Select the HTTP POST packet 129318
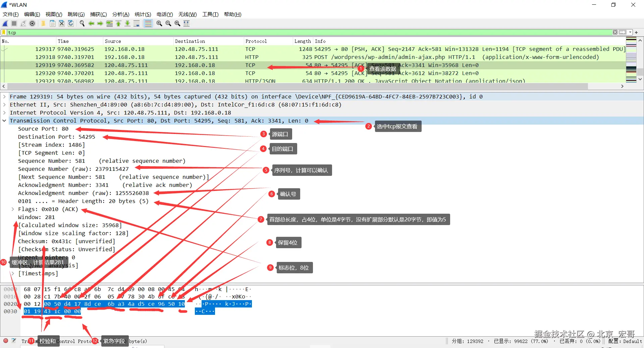Viewport: 644px width, 348px height. click(x=313, y=57)
